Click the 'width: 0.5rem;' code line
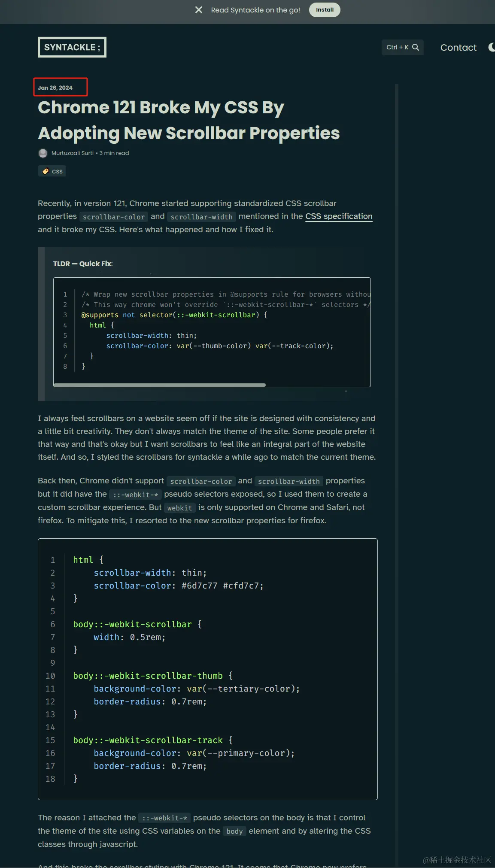 [130, 637]
